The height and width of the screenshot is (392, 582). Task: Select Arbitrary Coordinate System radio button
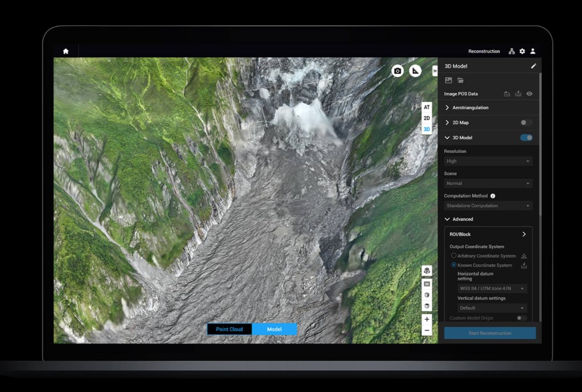point(454,256)
